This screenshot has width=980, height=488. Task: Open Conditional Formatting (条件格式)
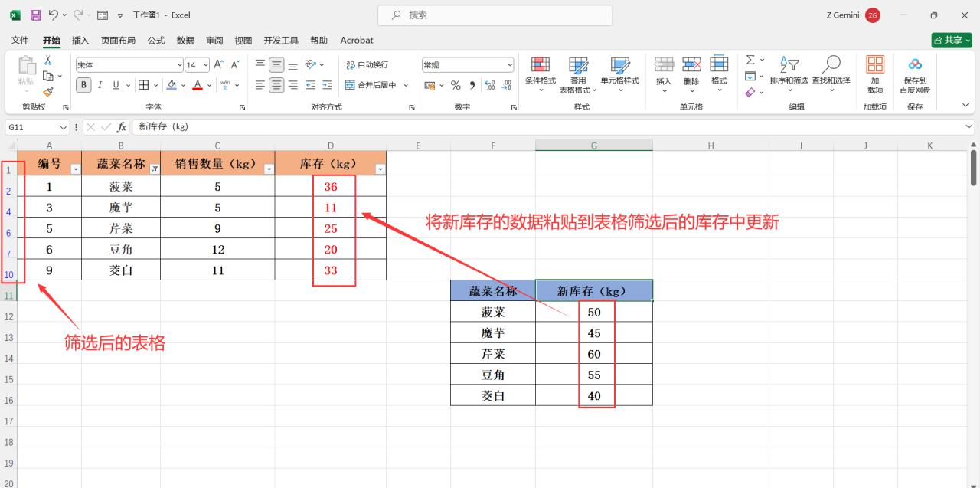pyautogui.click(x=541, y=74)
